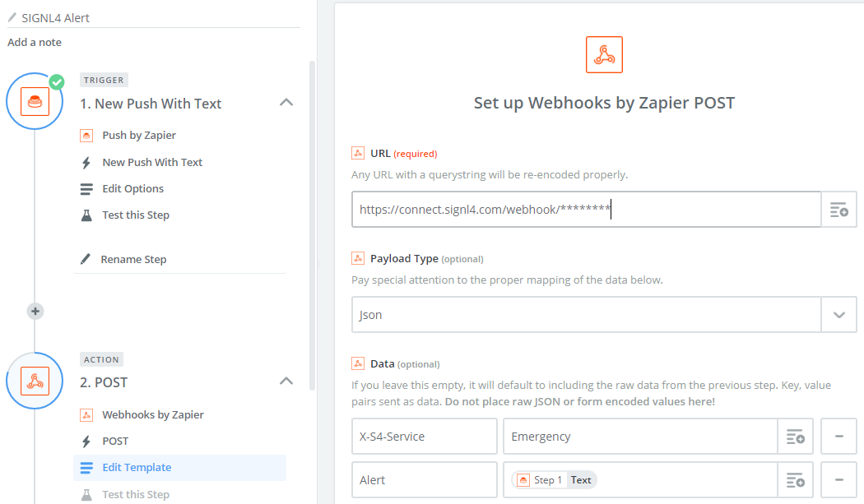The image size is (864, 504).
Task: Click the sidebar vertical scrollbar
Action: (x=313, y=226)
